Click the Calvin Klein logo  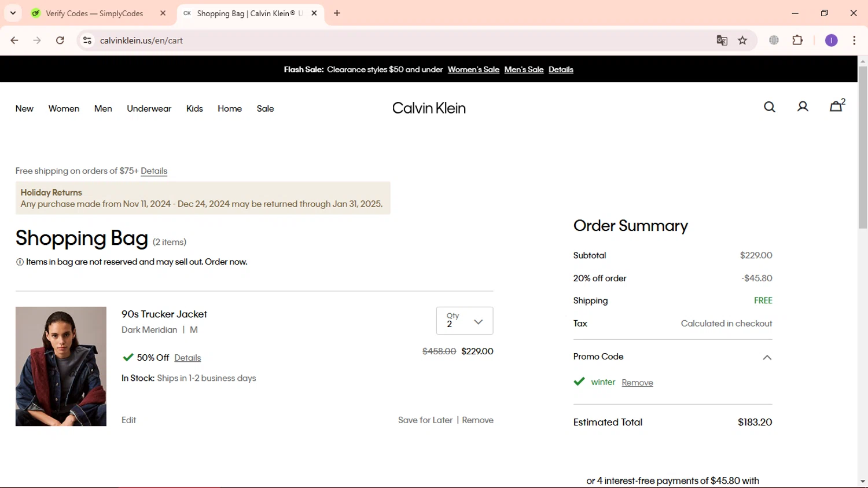[x=429, y=108]
